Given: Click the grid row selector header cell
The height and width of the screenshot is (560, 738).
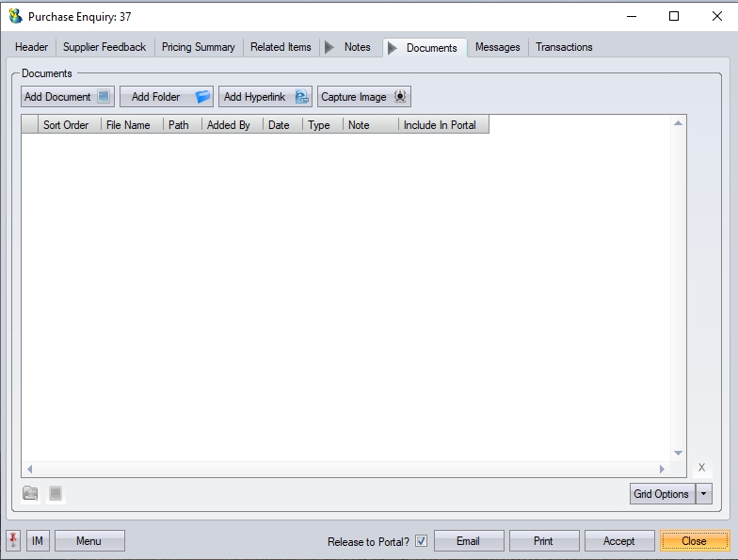Looking at the screenshot, I should click(x=30, y=125).
